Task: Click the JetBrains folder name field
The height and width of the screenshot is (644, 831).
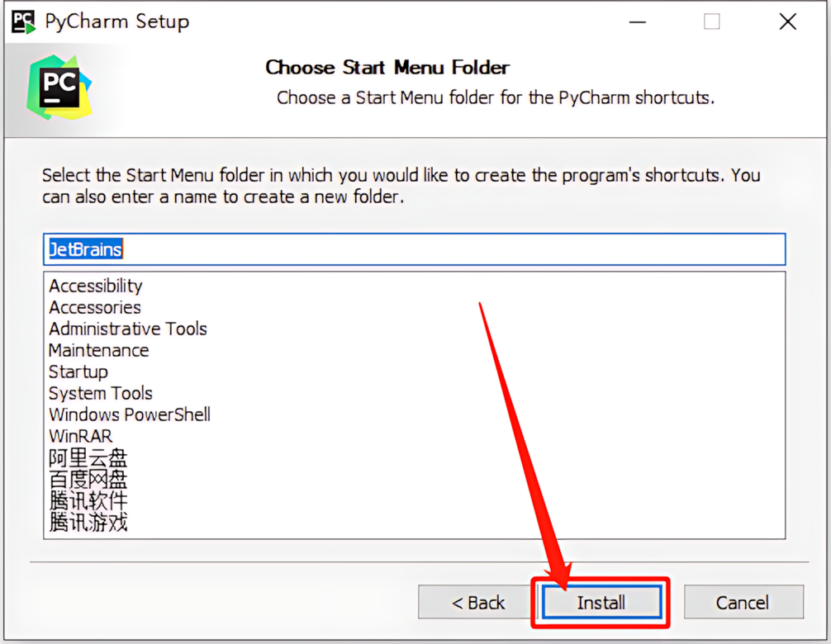Action: tap(415, 249)
